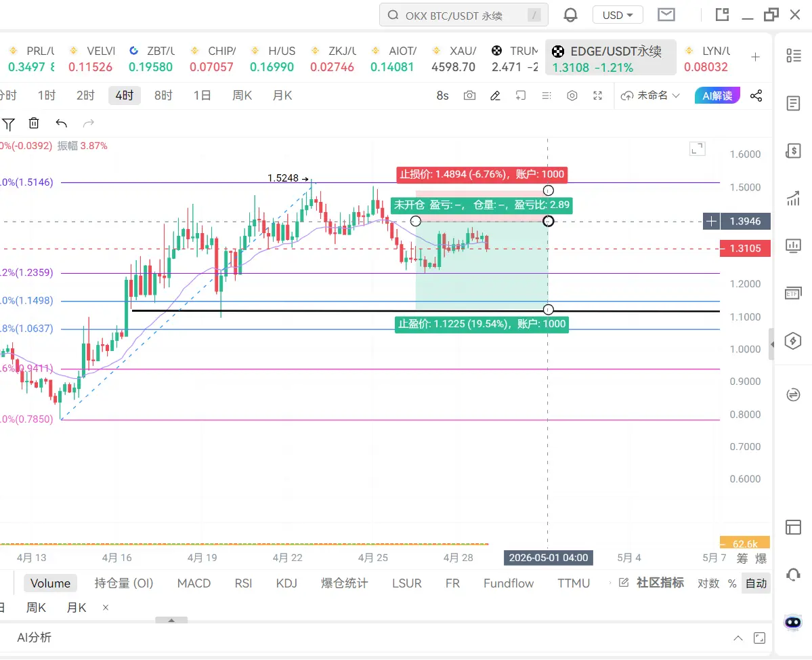Screen dimensions: 812x660
Task: Toggle auto scale 自动
Action: [x=756, y=583]
